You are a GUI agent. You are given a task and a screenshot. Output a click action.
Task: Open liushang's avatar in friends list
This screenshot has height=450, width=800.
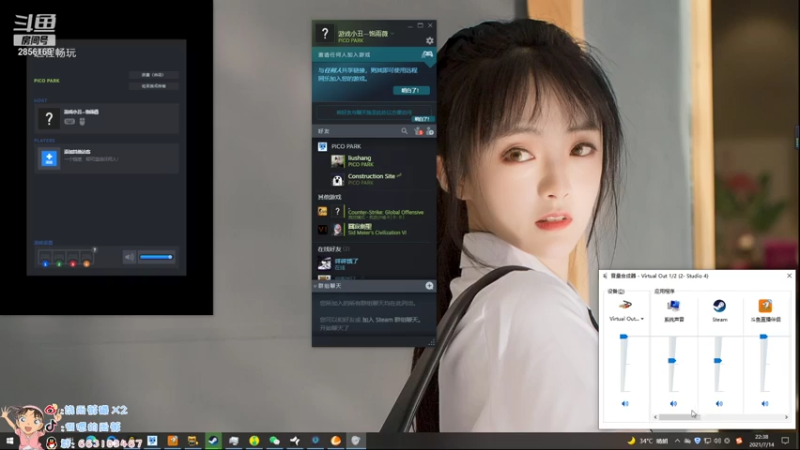[x=338, y=161]
